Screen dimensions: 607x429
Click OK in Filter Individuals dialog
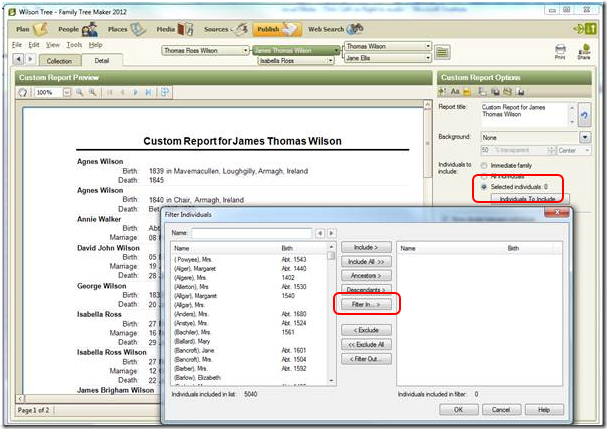459,410
